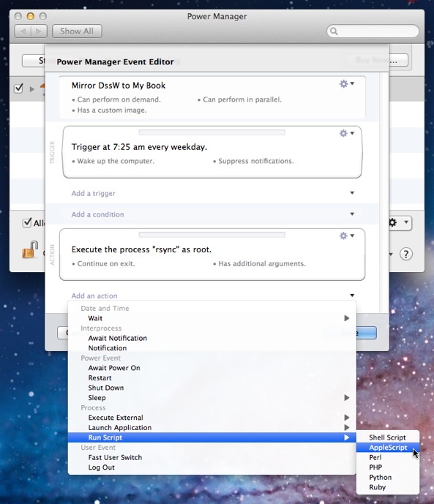Viewport: 434px width, 504px height.
Task: Select Ruby in the submenu
Action: [x=388, y=487]
